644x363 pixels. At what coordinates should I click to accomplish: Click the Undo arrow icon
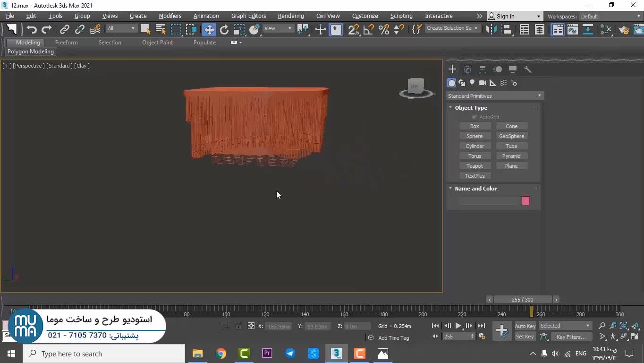tap(32, 29)
